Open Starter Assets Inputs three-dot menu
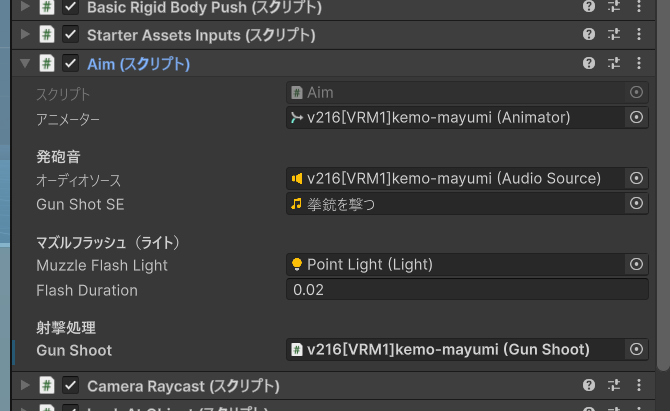This screenshot has width=670, height=411. pyautogui.click(x=639, y=35)
